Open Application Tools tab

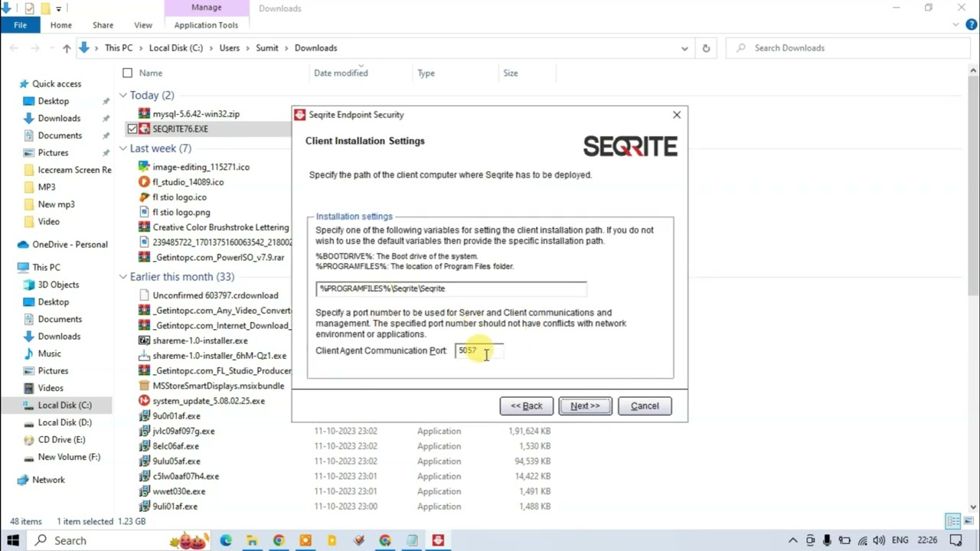pos(206,25)
